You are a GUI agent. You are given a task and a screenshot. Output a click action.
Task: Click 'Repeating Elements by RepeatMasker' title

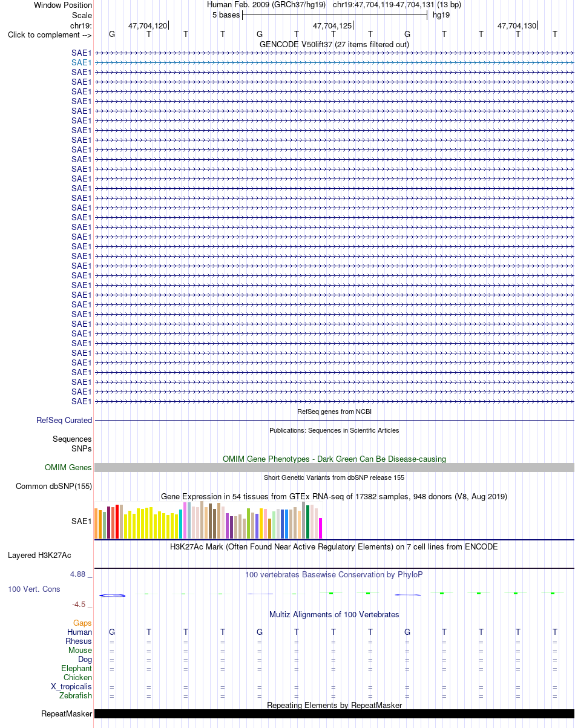[334, 705]
